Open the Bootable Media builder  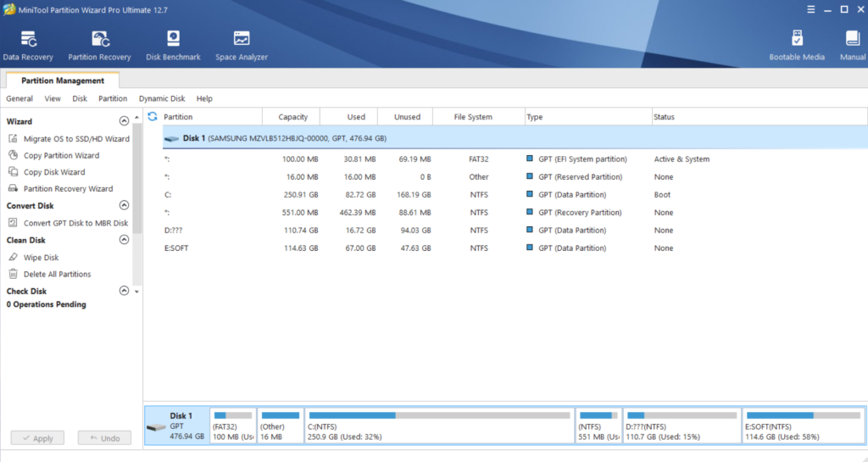pos(796,46)
